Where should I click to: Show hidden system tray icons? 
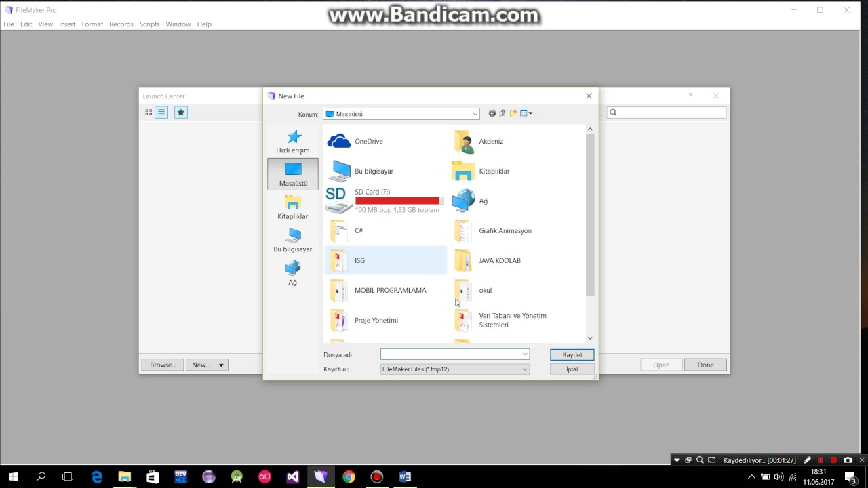pyautogui.click(x=751, y=476)
